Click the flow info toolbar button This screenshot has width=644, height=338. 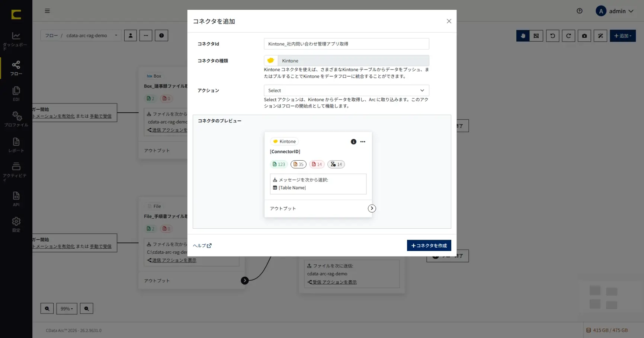pyautogui.click(x=161, y=36)
